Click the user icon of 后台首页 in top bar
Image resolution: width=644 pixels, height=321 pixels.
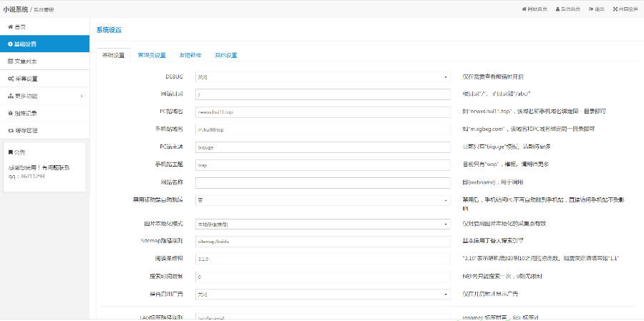pos(557,9)
